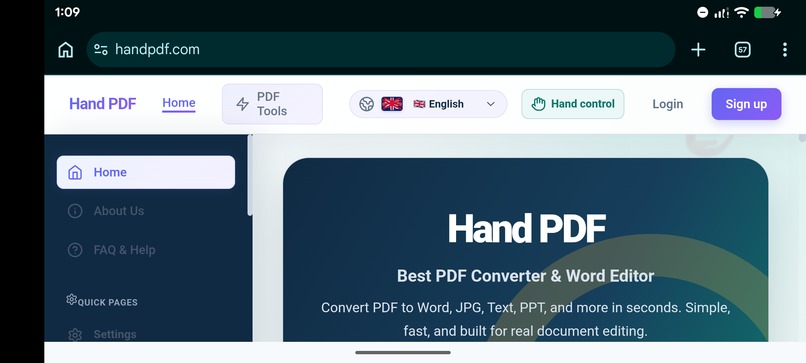Image resolution: width=806 pixels, height=363 pixels.
Task: Click the handpdf.com address bar
Action: (380, 49)
